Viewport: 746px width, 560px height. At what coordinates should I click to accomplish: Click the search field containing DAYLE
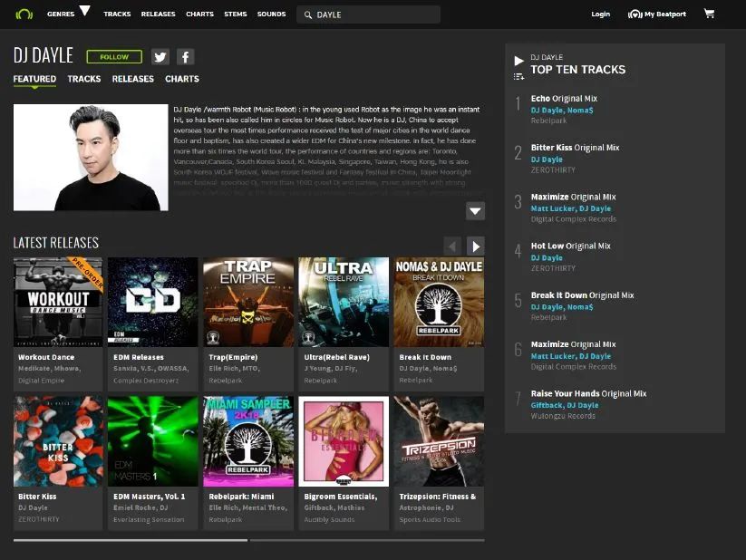click(x=368, y=14)
